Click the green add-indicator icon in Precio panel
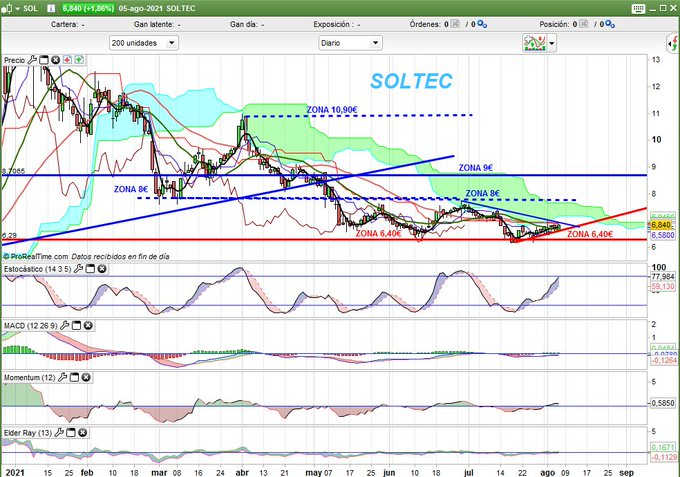Image resolution: width=680 pixels, height=477 pixels. (x=79, y=60)
